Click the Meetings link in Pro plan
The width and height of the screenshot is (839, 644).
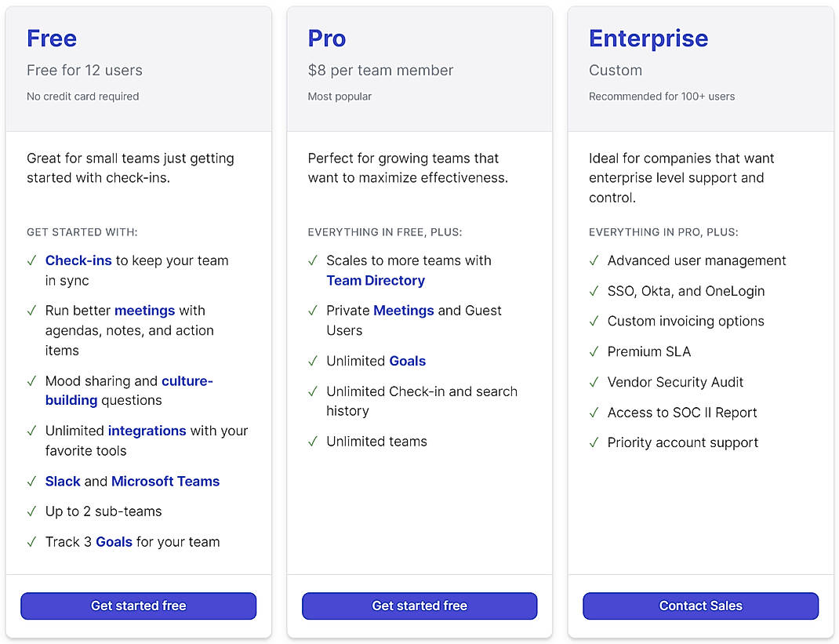pos(403,311)
